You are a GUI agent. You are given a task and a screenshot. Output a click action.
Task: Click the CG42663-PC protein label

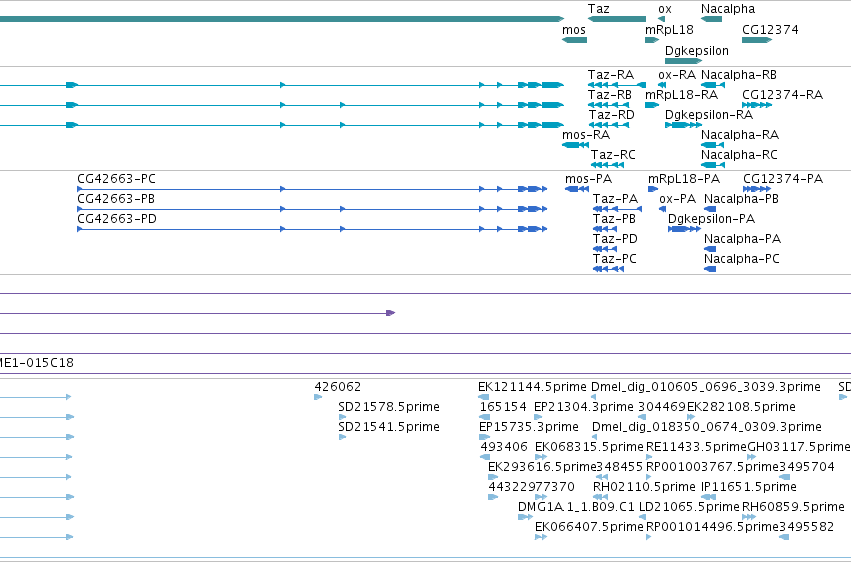(x=116, y=179)
